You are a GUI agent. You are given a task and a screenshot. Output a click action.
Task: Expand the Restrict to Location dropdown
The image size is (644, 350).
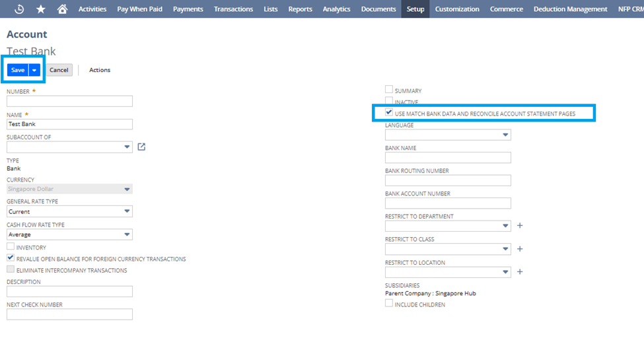[505, 271]
